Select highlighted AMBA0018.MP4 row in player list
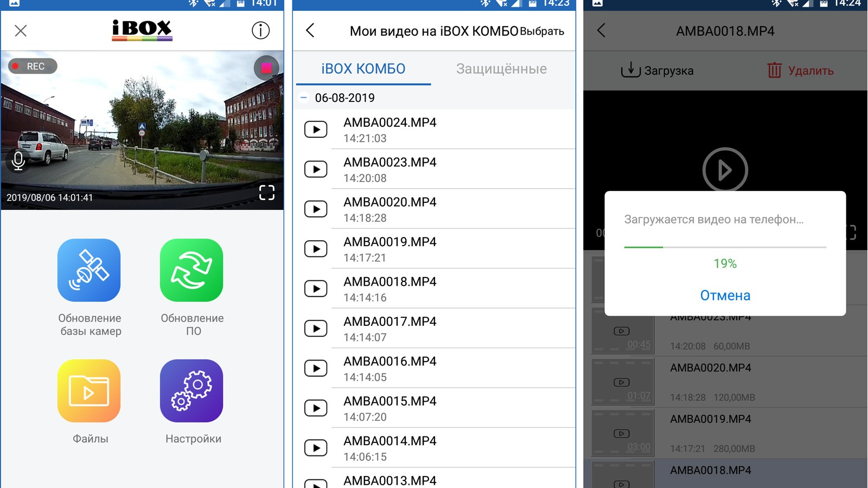This screenshot has width=868, height=488. [x=725, y=474]
